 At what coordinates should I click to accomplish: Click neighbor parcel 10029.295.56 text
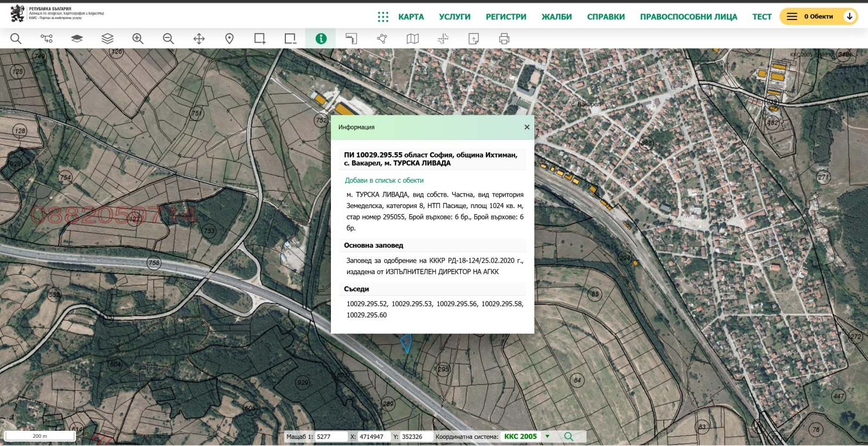(457, 303)
